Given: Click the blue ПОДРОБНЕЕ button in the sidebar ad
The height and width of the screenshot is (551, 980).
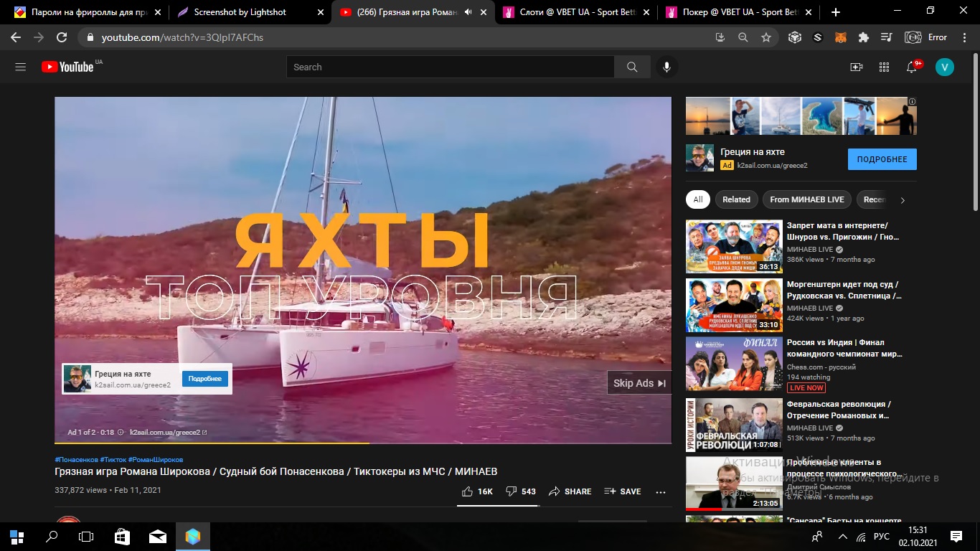Looking at the screenshot, I should [x=882, y=159].
